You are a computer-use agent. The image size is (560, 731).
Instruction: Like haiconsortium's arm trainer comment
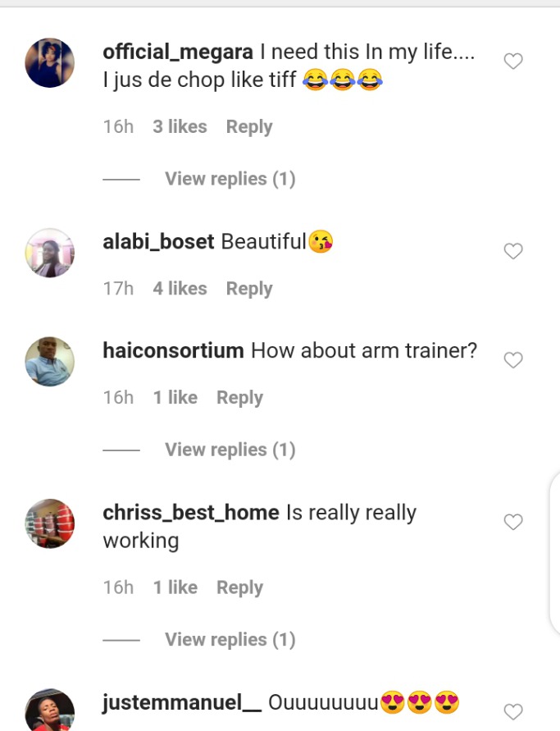click(513, 359)
